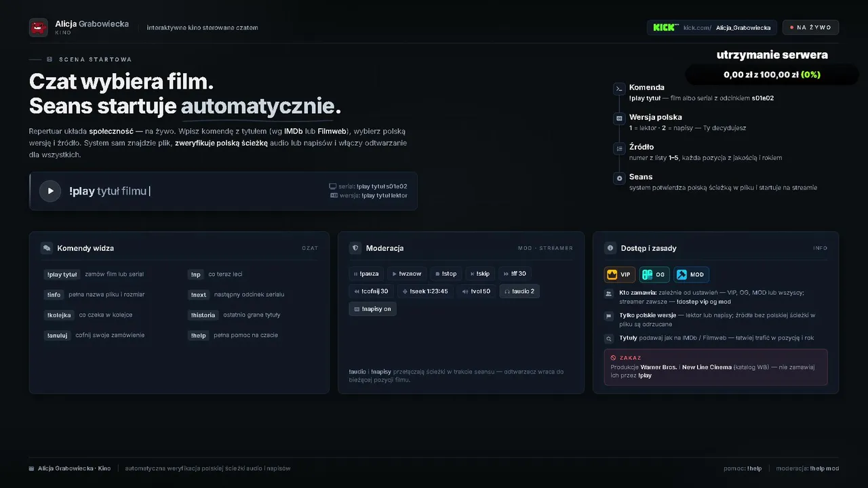Click the !anuluj command chip

tap(57, 335)
